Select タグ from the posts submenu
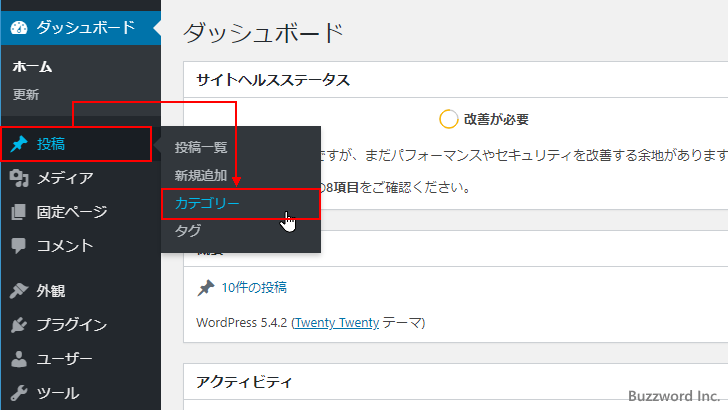Image resolution: width=728 pixels, height=410 pixels. [x=188, y=230]
